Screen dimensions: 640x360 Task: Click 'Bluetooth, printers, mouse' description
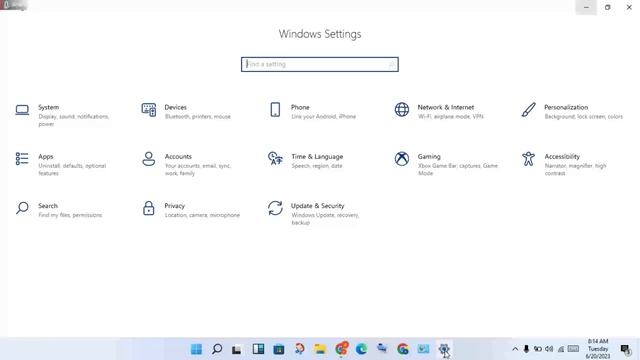tap(198, 117)
